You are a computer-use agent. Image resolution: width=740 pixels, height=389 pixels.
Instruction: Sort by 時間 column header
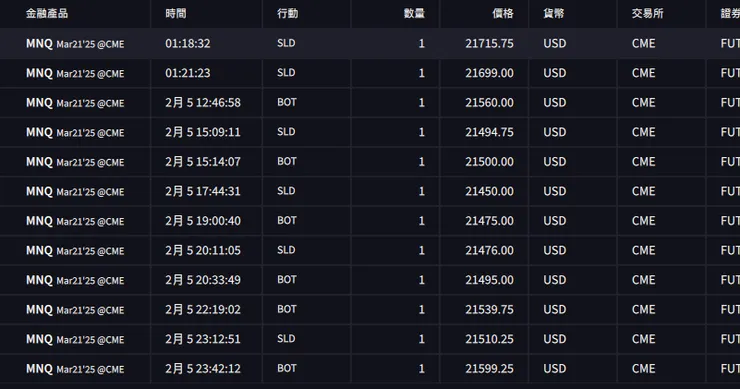(x=176, y=14)
